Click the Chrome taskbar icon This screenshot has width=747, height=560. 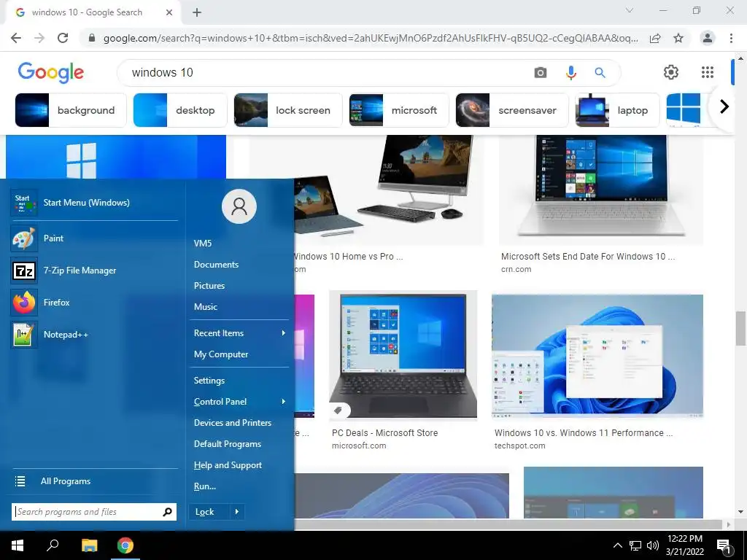125,545
